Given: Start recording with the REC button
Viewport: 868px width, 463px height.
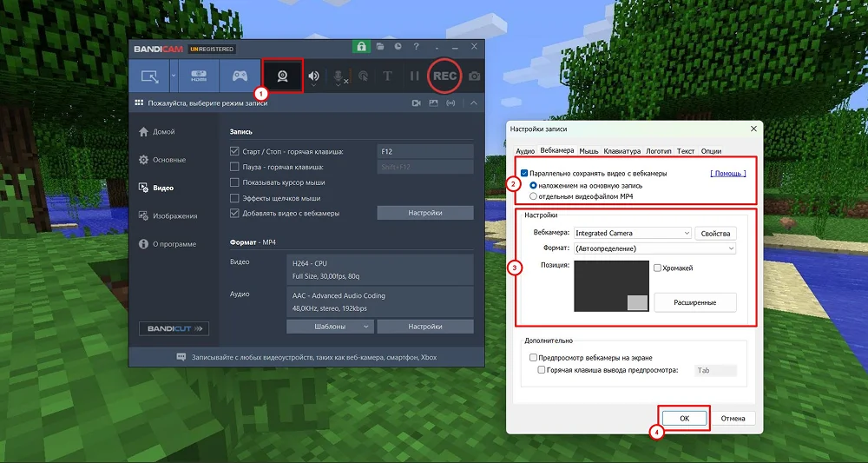Looking at the screenshot, I should pyautogui.click(x=444, y=76).
